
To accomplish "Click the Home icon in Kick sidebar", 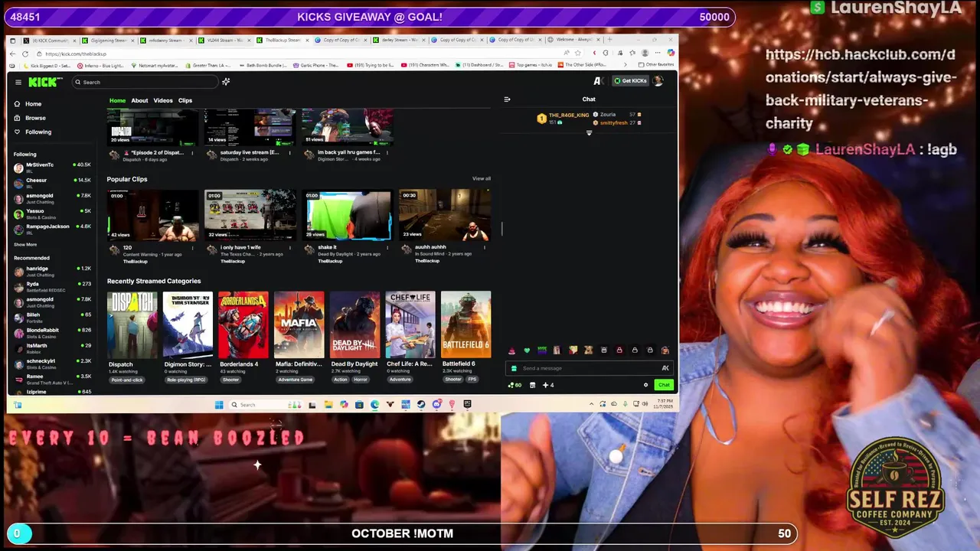I will pos(17,103).
